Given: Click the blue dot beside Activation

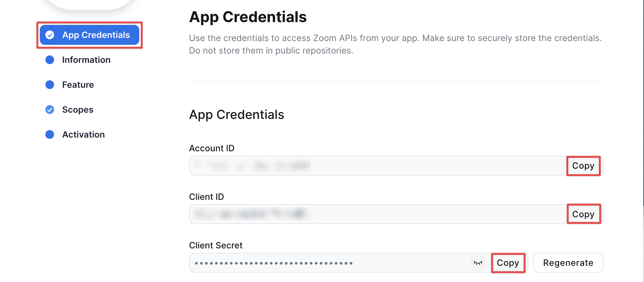Looking at the screenshot, I should click(50, 134).
